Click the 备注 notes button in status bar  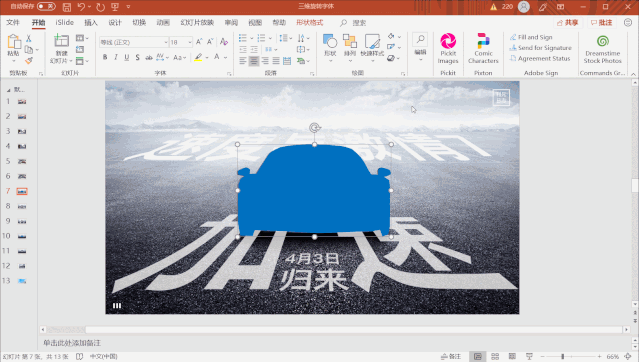pyautogui.click(x=451, y=356)
